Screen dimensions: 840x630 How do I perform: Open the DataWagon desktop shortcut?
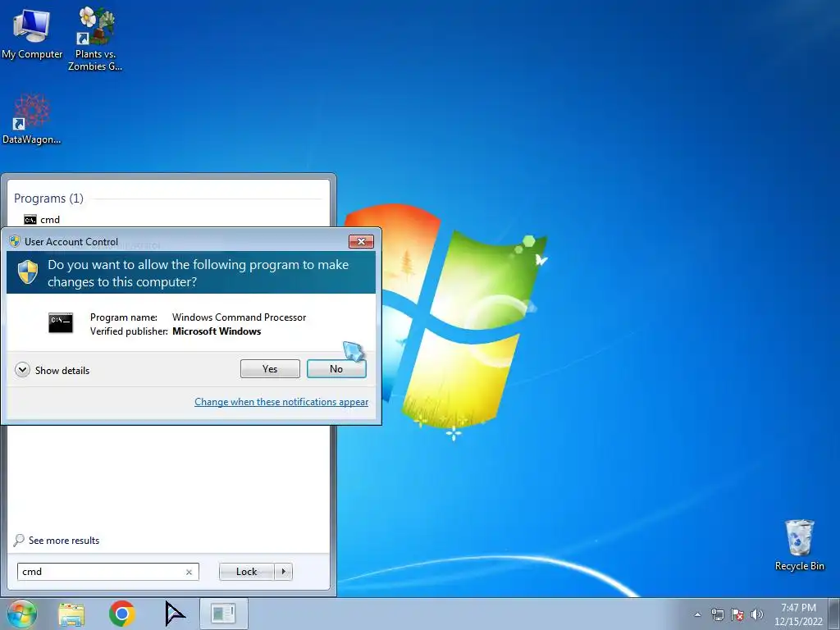32,119
